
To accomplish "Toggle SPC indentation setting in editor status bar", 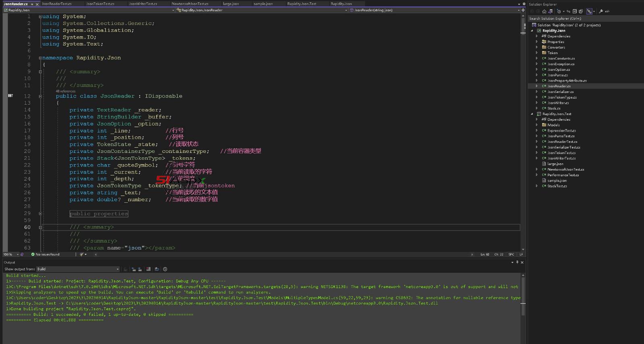I will pos(511,254).
